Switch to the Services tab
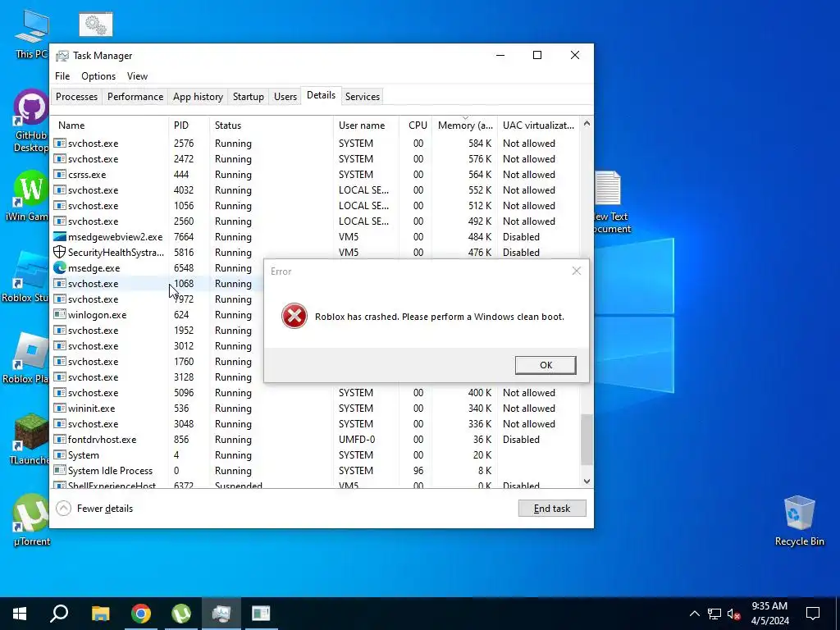Viewport: 840px width, 630px height. [x=362, y=97]
